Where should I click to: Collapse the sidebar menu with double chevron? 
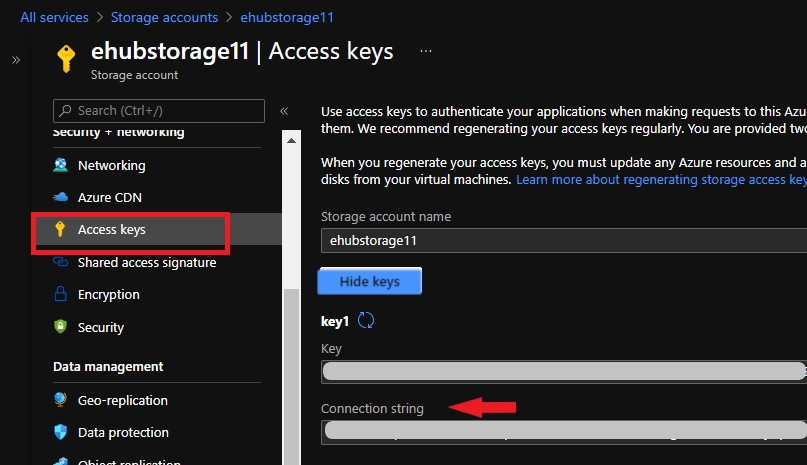tap(284, 111)
